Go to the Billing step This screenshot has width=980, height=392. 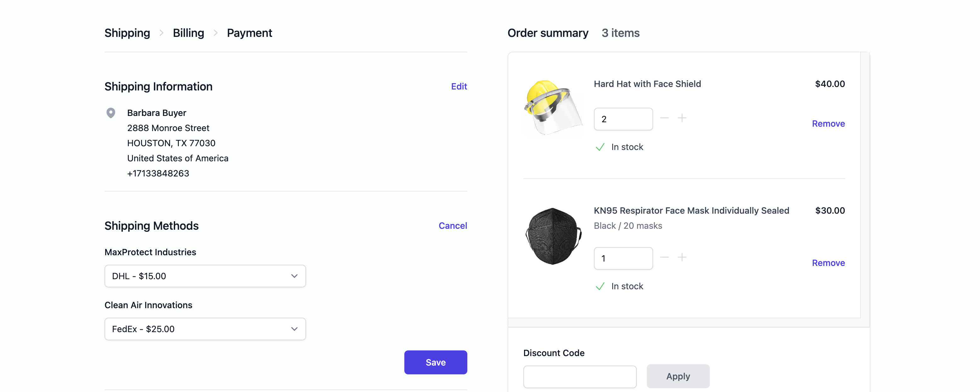click(x=188, y=33)
